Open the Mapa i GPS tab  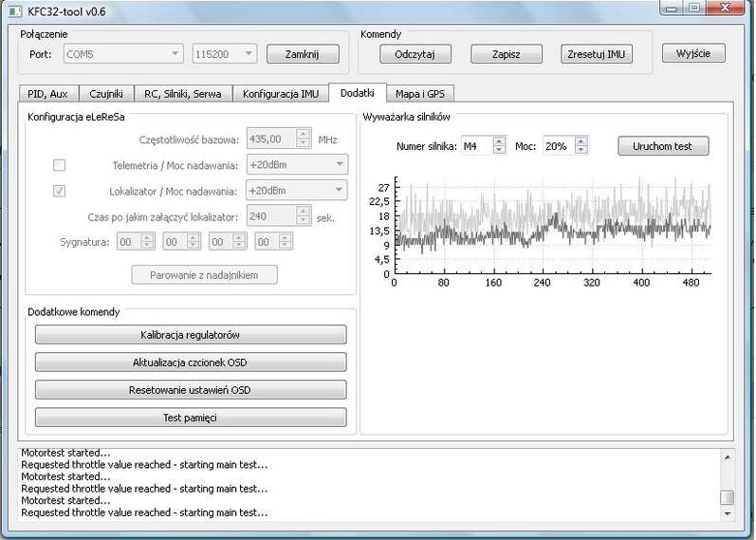pos(421,94)
